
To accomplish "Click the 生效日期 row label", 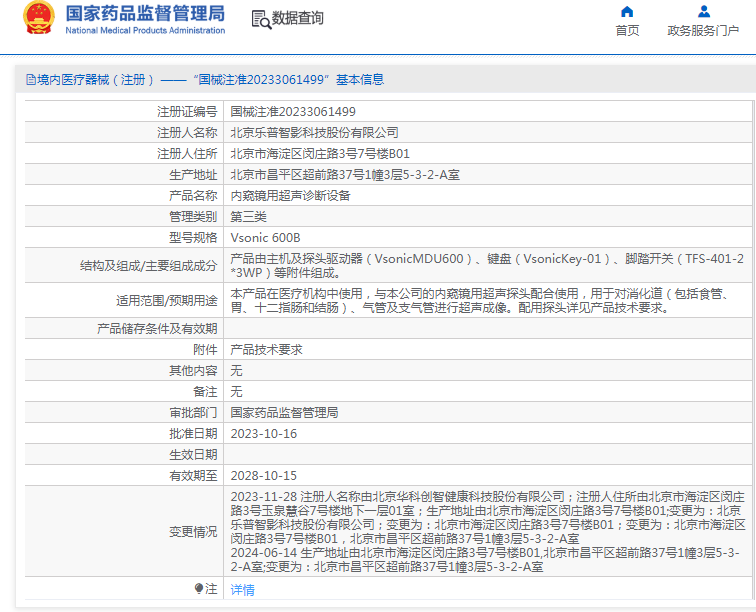I will (x=193, y=455).
